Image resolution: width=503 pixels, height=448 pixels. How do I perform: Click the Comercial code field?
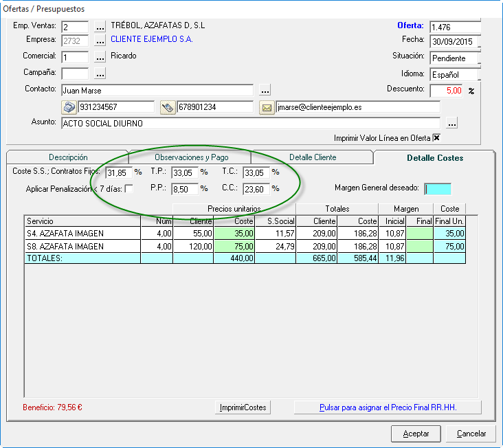75,57
